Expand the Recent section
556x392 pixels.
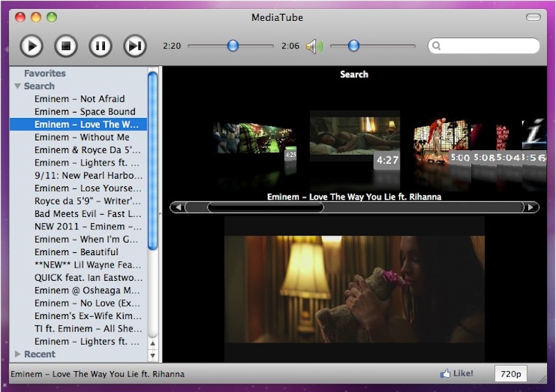coord(18,354)
